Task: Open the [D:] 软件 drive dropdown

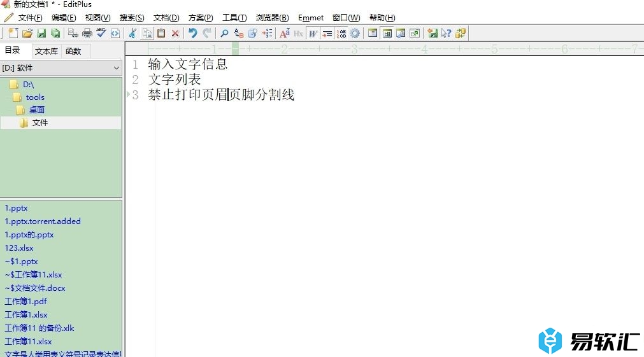Action: point(61,68)
